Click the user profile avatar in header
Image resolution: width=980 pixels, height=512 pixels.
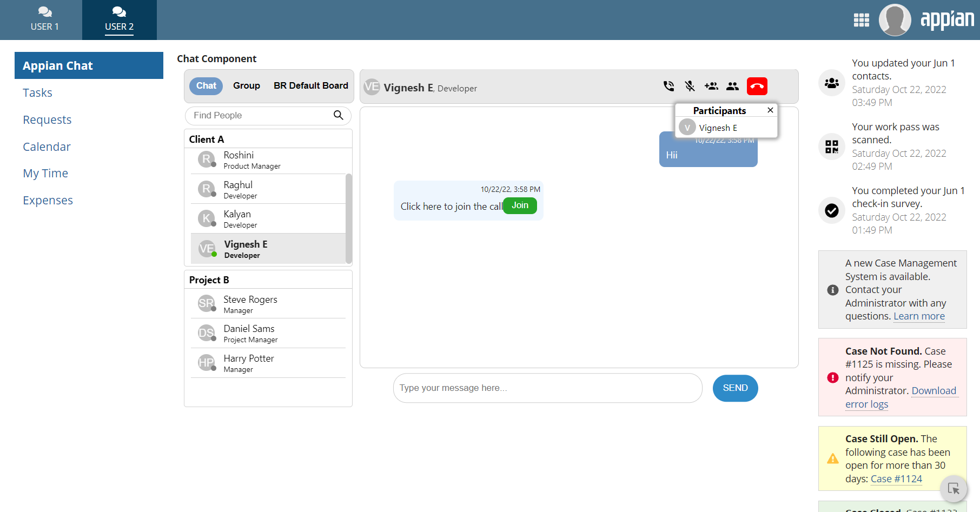point(895,20)
